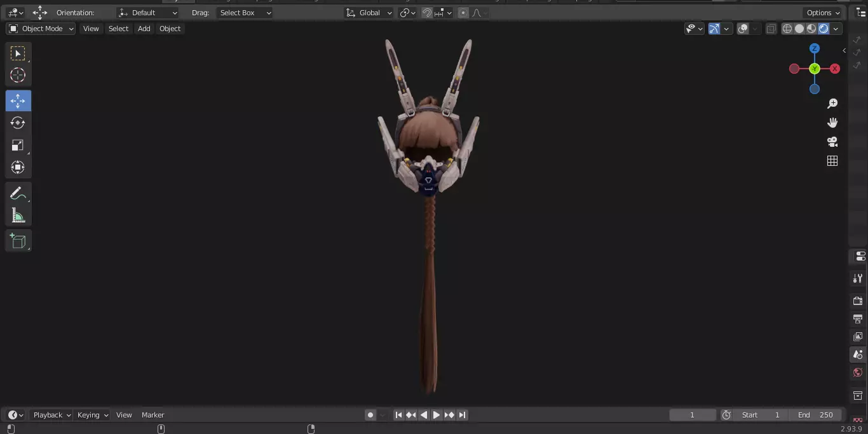Switch to Rendered viewport shading
This screenshot has width=868, height=434.
pos(824,29)
